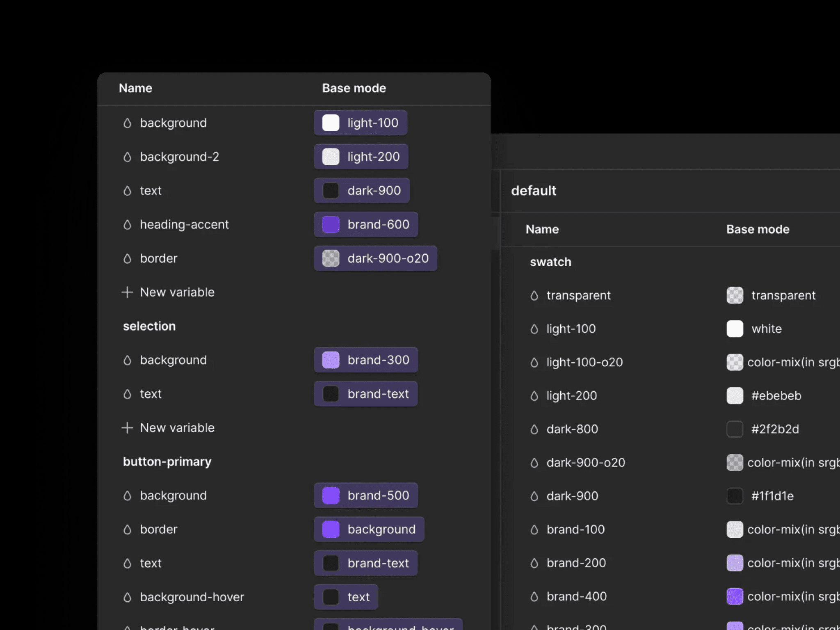Open brand-text chip in button-primary group
Image resolution: width=840 pixels, height=630 pixels.
(366, 563)
